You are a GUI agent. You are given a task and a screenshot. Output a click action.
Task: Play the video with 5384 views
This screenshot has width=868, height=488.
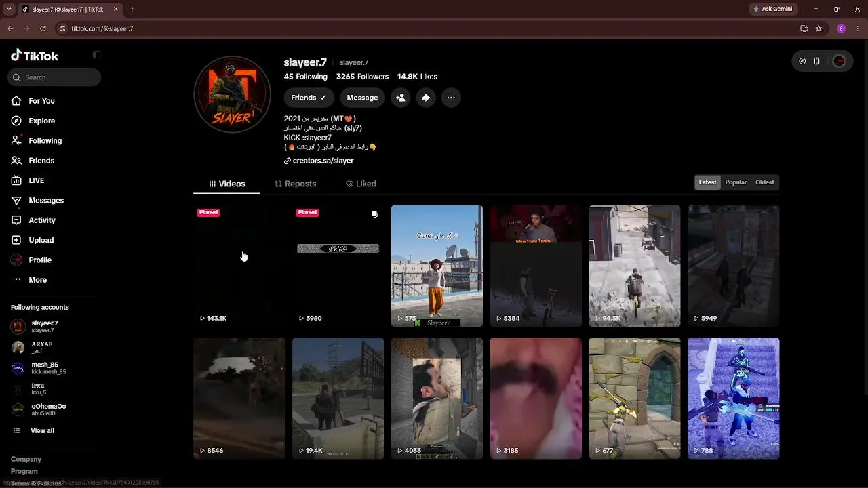536,266
